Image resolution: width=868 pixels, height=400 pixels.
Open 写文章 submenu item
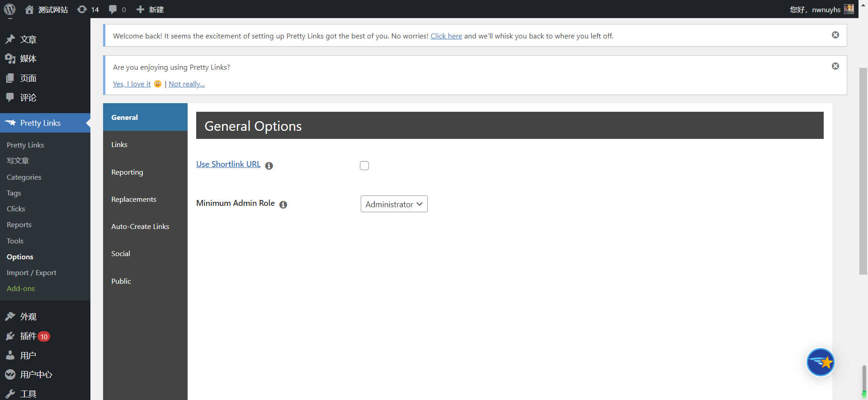(x=18, y=161)
